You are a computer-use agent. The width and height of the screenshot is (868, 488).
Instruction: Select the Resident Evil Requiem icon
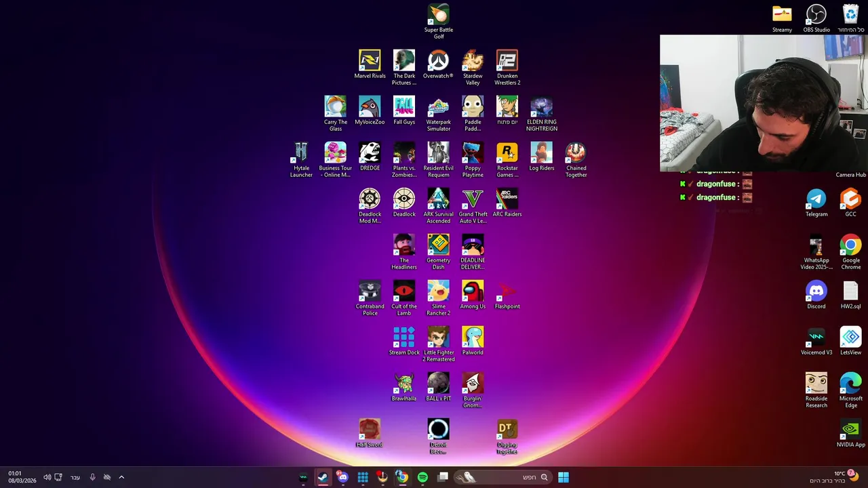(x=438, y=159)
